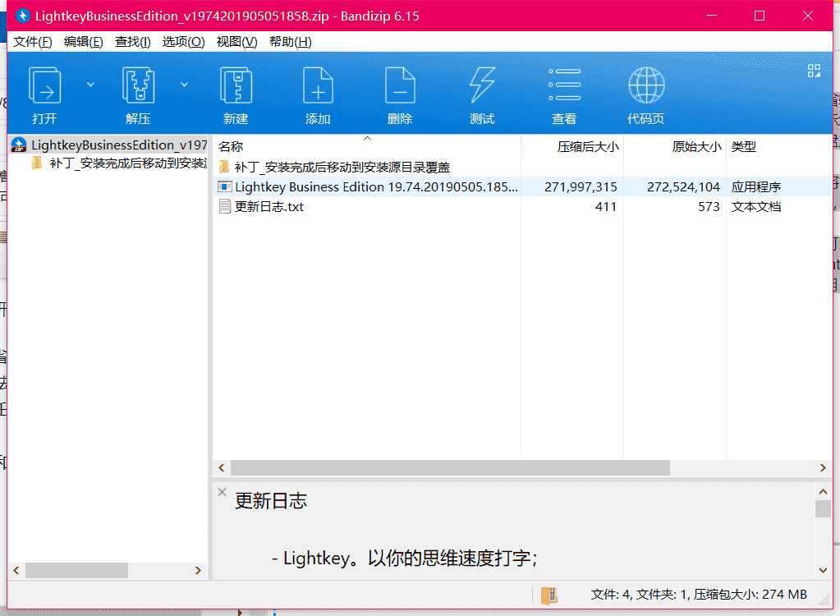This screenshot has width=840, height=616.
Task: Close the comment preview pane
Action: pos(222,492)
